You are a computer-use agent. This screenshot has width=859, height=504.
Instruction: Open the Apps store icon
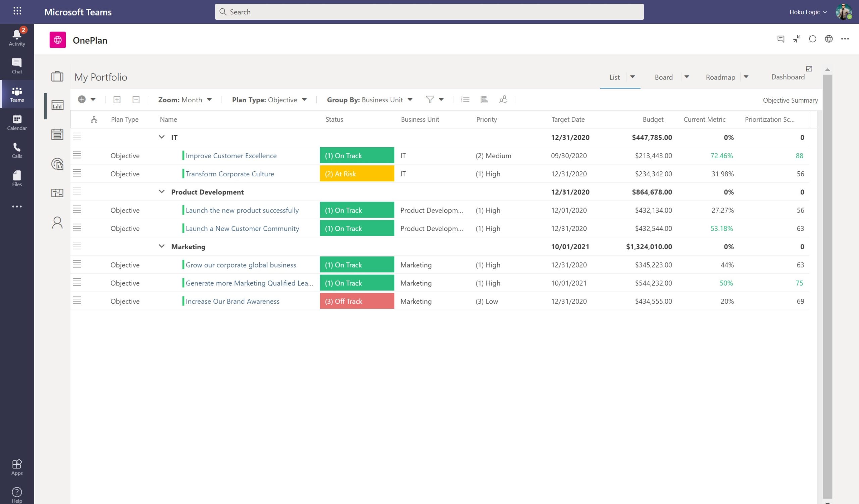tap(17, 467)
